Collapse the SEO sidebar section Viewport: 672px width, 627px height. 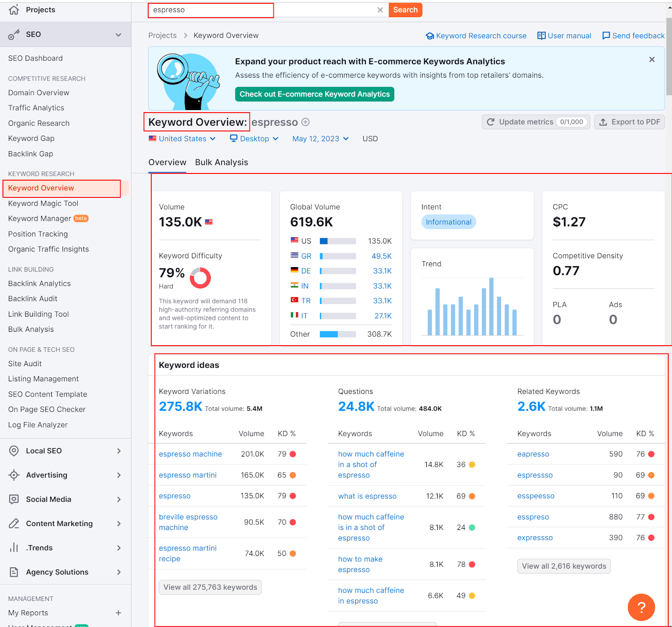[x=118, y=34]
